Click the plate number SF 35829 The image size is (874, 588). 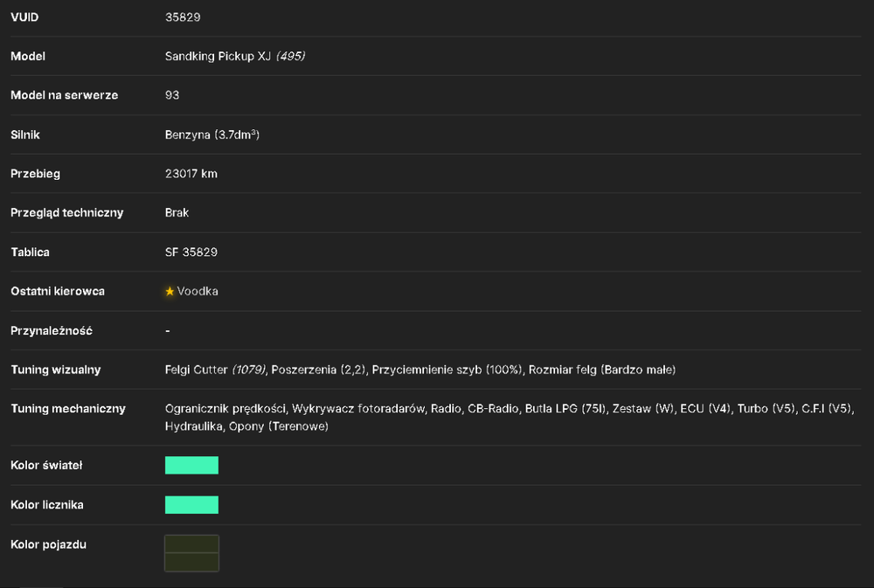pos(191,252)
